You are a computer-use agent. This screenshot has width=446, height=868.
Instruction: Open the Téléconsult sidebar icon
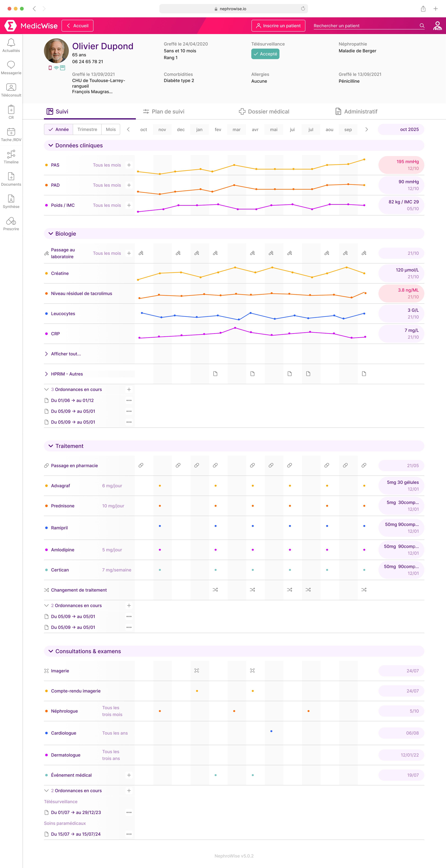pos(11,87)
